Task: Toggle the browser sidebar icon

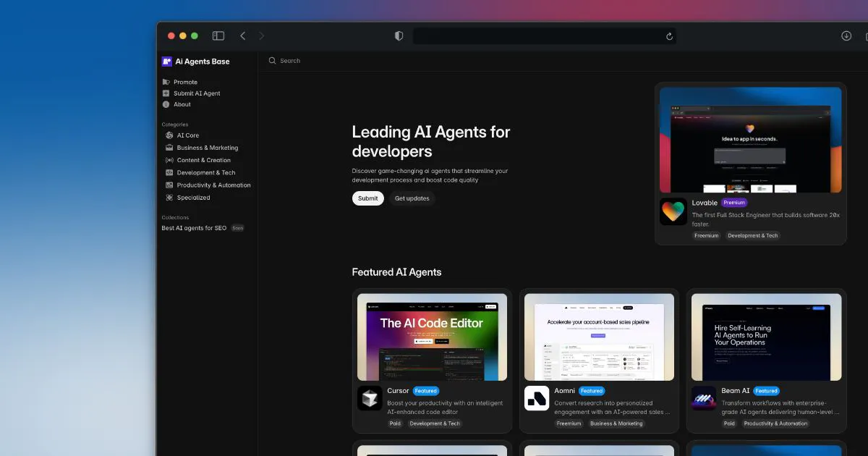Action: (x=218, y=35)
